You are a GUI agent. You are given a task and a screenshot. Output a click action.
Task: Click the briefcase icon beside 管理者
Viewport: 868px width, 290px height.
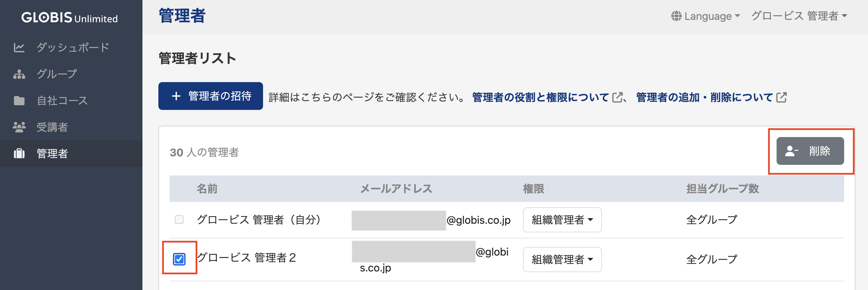tap(19, 154)
